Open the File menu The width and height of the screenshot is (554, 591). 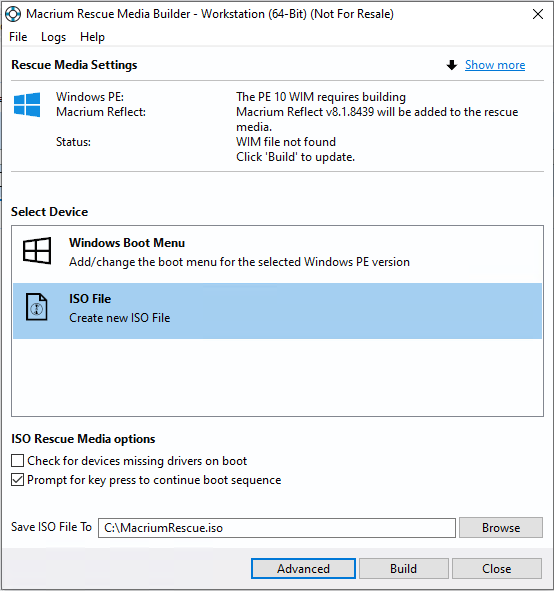[x=18, y=37]
